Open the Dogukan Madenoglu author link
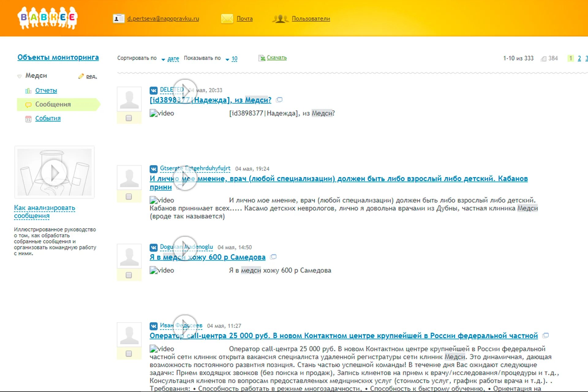 pos(186,247)
